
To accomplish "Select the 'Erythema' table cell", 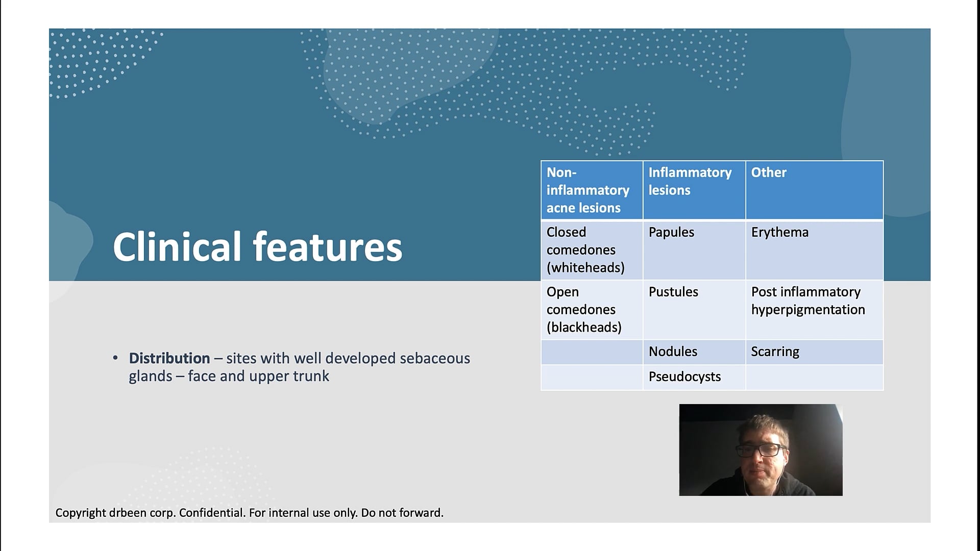I will 815,250.
